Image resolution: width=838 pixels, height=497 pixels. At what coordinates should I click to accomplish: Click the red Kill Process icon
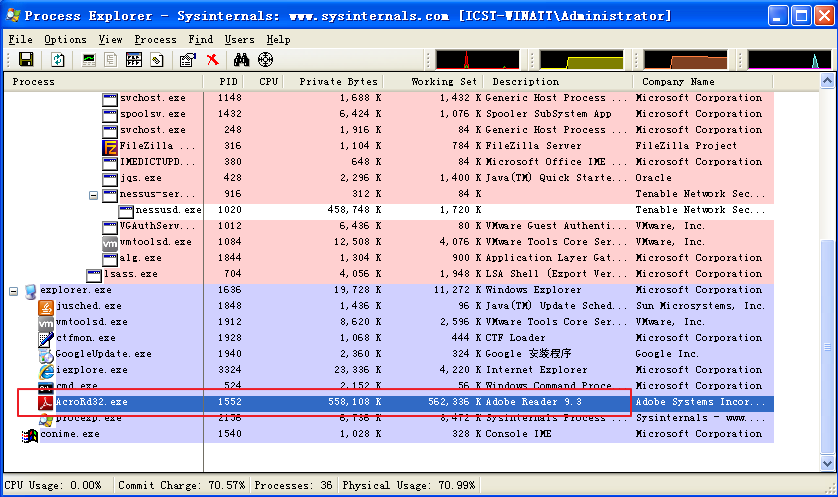tap(213, 59)
